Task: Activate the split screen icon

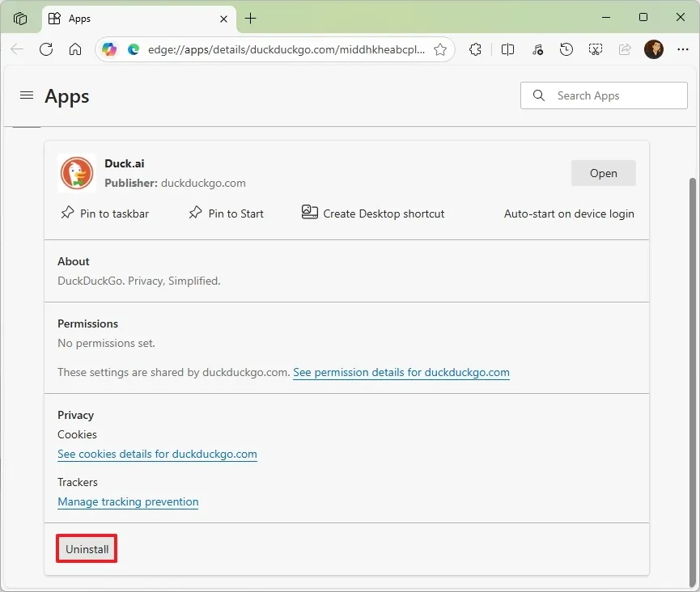Action: (507, 49)
